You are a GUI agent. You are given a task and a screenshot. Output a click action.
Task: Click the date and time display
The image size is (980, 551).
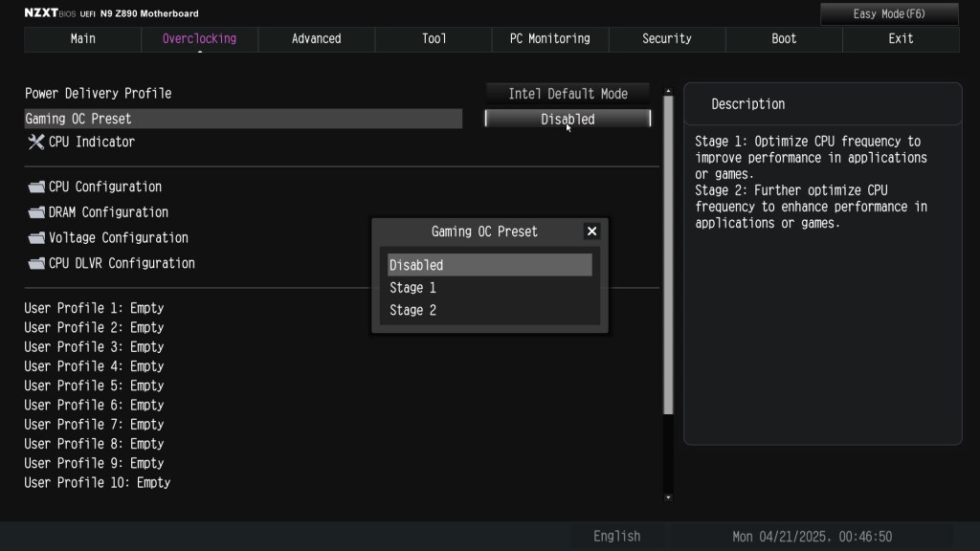[812, 537]
